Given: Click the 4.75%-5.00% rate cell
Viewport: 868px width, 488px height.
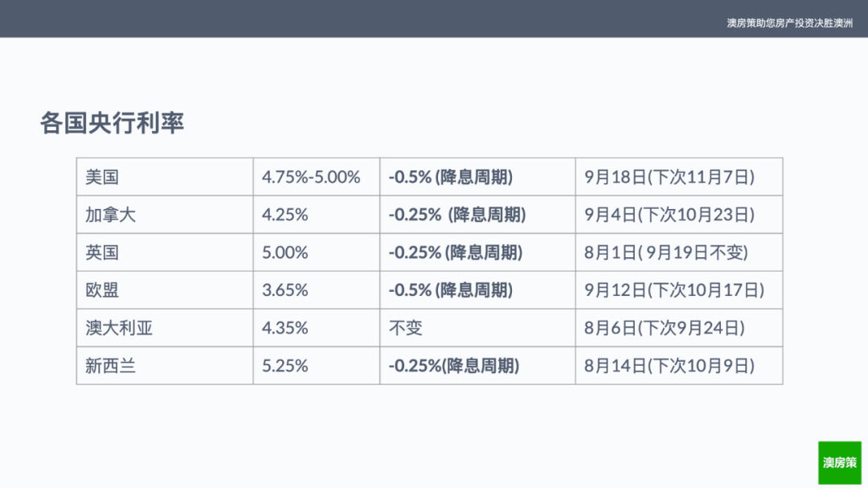Looking at the screenshot, I should (x=317, y=177).
